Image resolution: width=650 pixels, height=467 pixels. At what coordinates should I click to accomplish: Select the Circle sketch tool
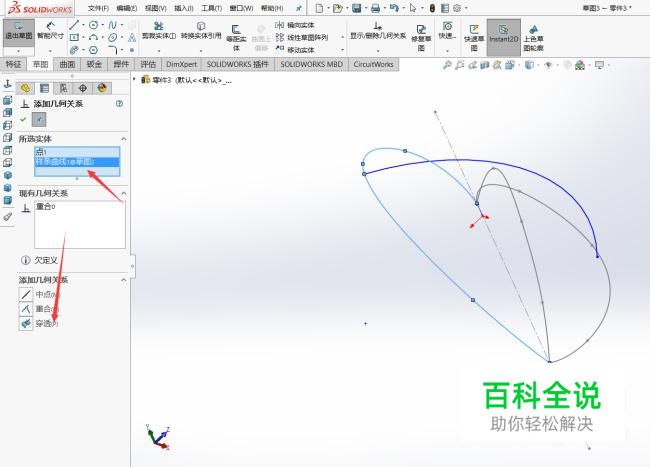[x=94, y=25]
